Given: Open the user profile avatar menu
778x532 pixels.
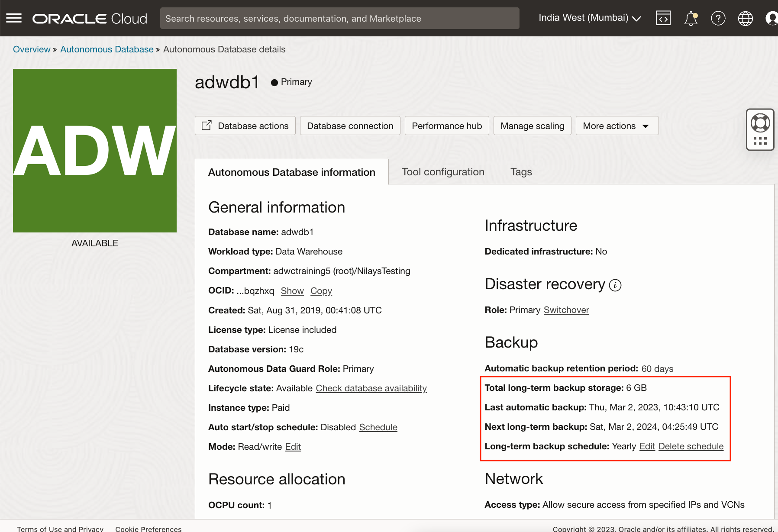Looking at the screenshot, I should [772, 18].
